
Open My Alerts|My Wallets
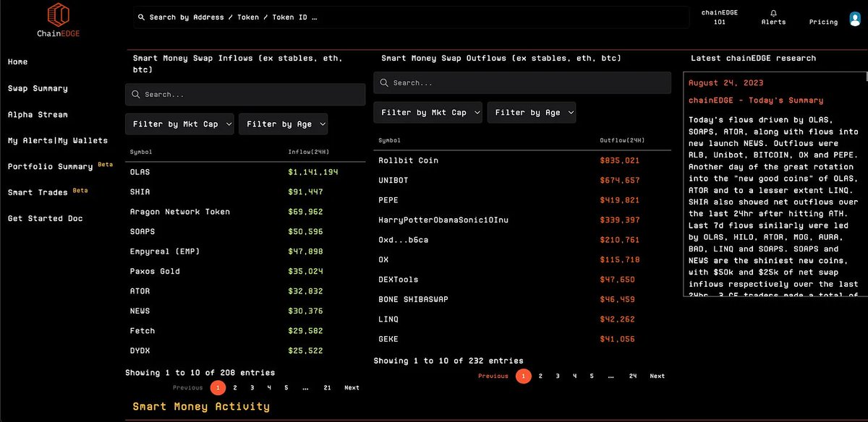57,140
